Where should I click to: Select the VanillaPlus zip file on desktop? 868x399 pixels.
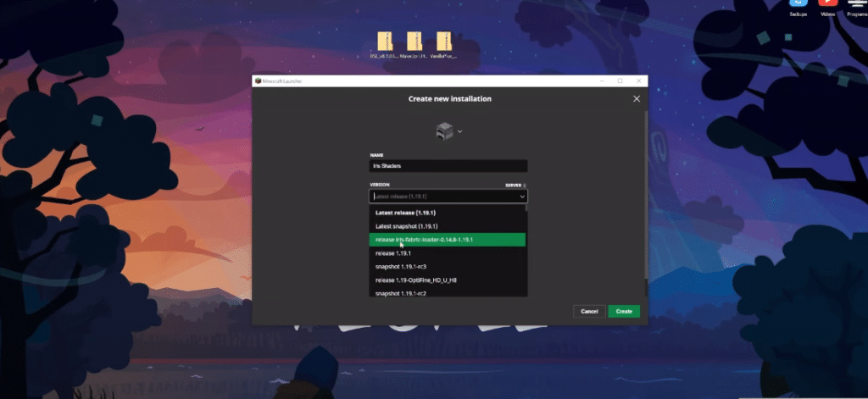[x=443, y=45]
